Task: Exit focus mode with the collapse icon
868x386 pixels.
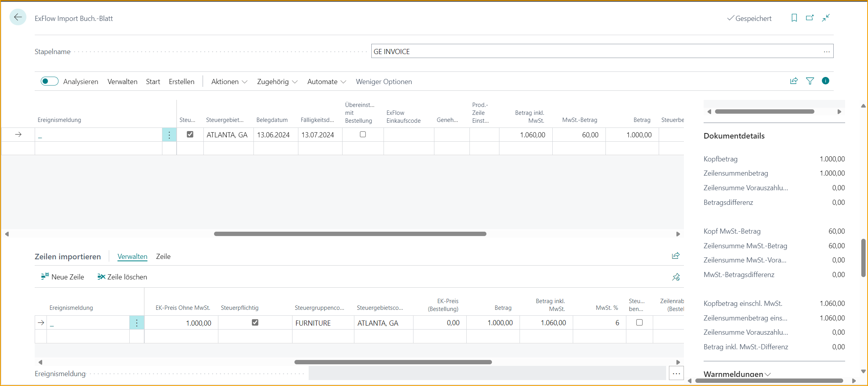Action: (826, 18)
